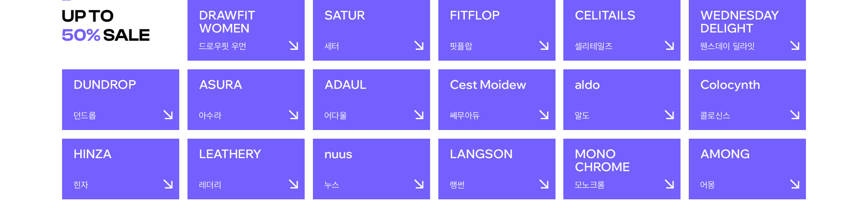Open the Colocynth brand page
Image resolution: width=868 pixels, height=208 pixels.
click(747, 100)
